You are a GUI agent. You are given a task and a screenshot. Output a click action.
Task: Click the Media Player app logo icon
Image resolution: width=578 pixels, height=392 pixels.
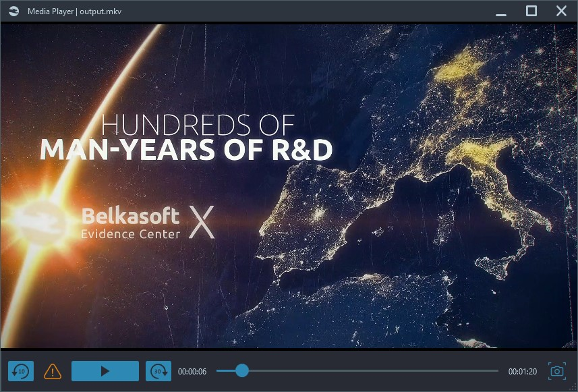point(13,11)
